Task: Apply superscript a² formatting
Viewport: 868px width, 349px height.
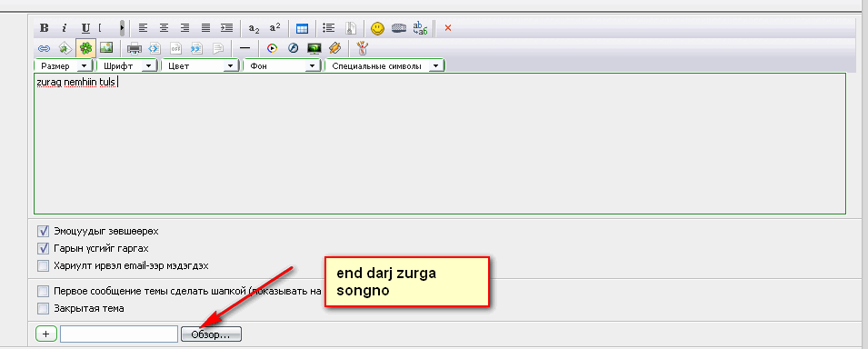Action: point(274,27)
